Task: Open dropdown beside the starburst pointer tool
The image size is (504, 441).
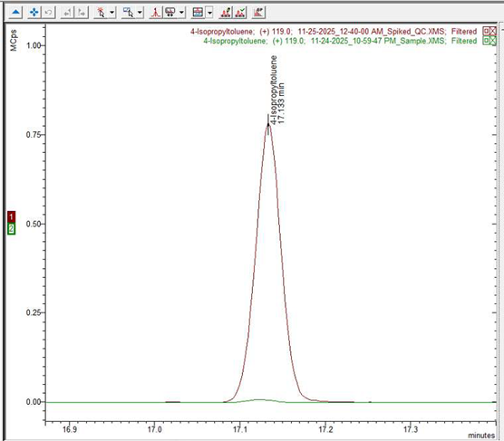Action: 111,13
